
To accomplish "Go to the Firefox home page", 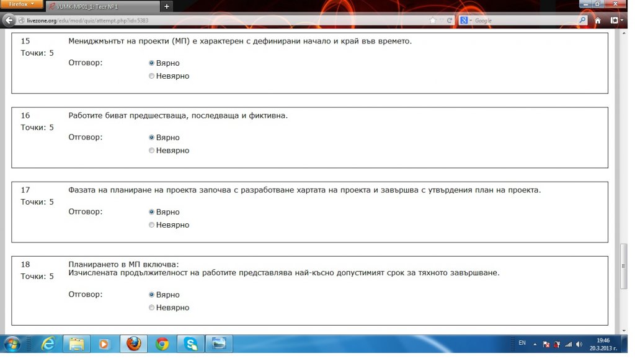I will click(598, 20).
